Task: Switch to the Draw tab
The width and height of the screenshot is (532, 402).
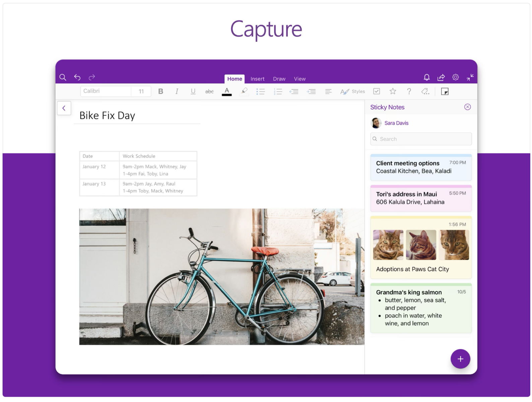Action: (279, 79)
